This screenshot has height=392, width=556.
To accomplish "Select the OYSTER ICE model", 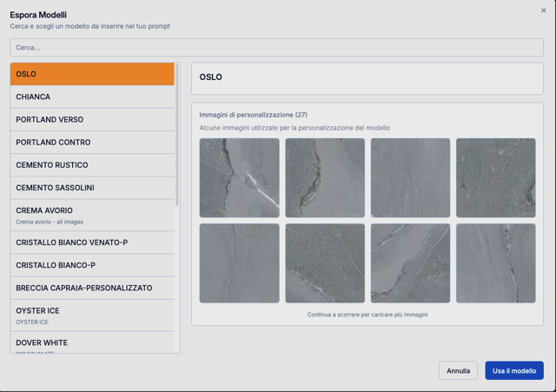I will (92, 315).
